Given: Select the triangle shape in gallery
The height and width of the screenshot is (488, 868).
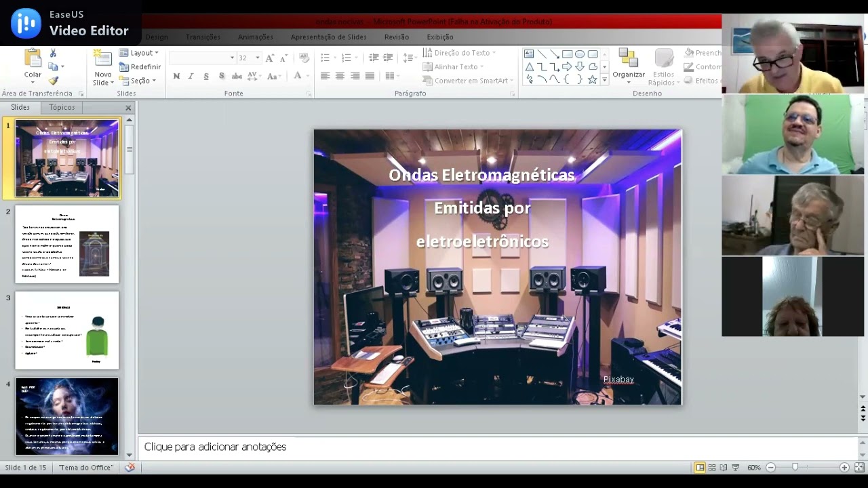Looking at the screenshot, I should pyautogui.click(x=529, y=67).
